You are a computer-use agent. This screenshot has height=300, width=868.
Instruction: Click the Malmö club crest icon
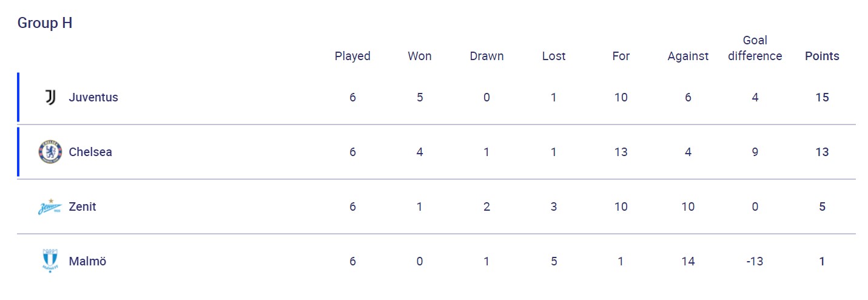[50, 261]
